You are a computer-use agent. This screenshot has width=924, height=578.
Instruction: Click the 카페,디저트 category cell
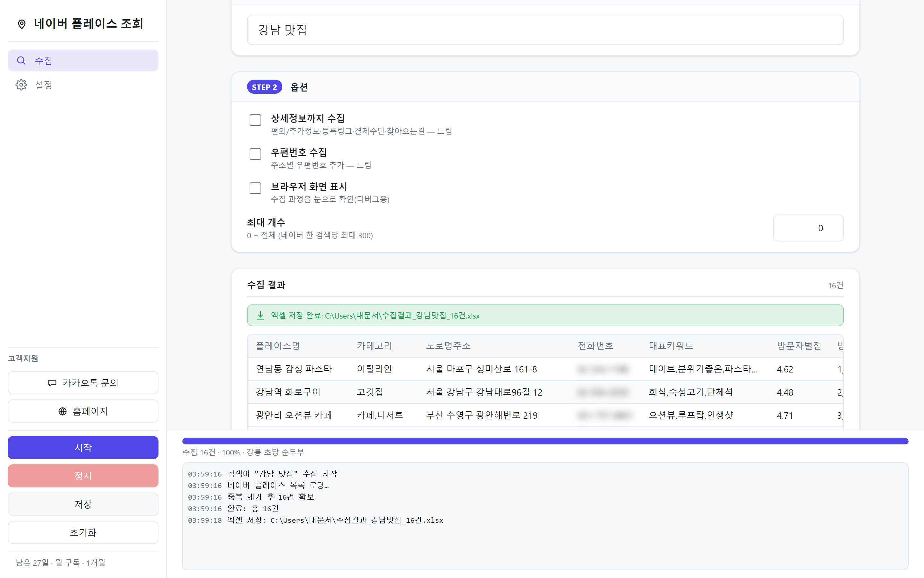(x=380, y=415)
